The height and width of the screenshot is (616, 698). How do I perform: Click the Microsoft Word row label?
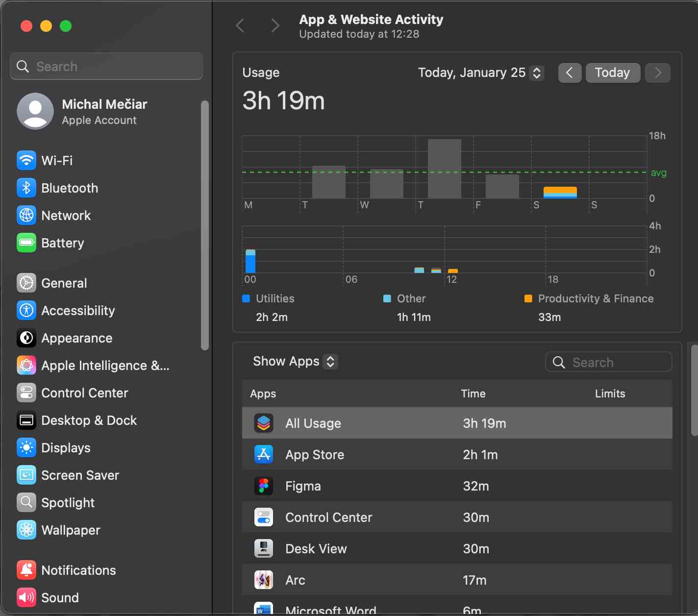tap(331, 611)
